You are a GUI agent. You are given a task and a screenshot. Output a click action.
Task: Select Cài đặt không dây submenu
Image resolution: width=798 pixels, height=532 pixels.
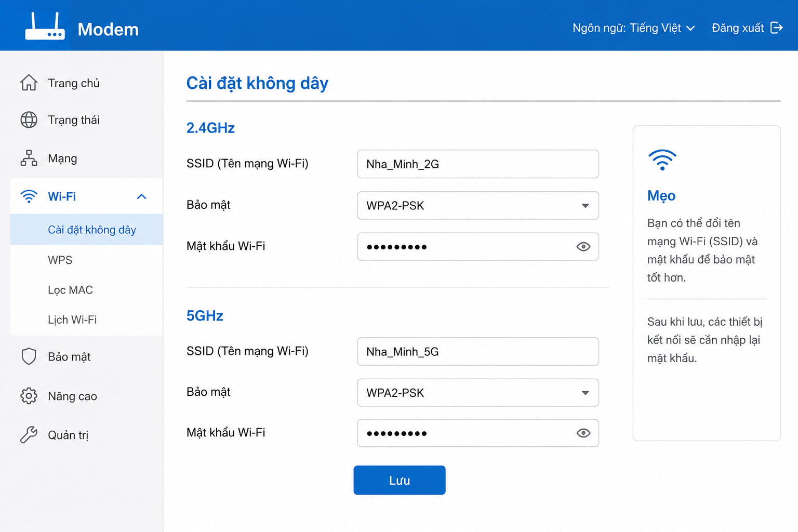pyautogui.click(x=86, y=230)
